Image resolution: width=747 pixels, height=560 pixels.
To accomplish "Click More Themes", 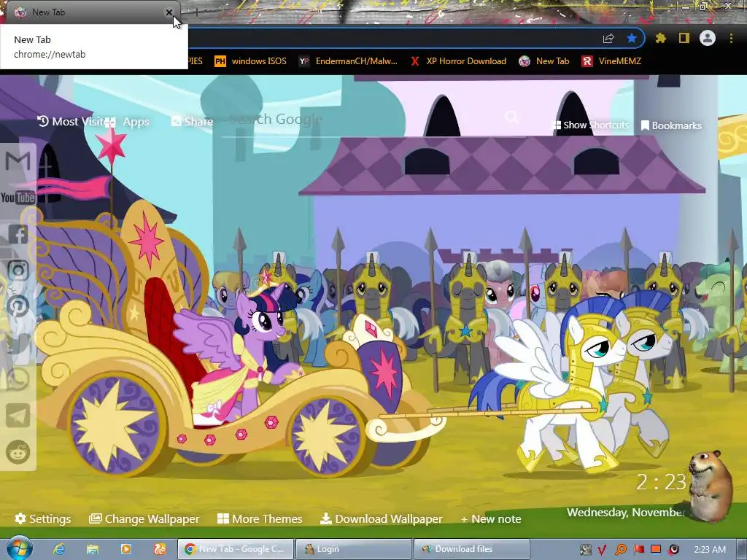I will pos(260,518).
